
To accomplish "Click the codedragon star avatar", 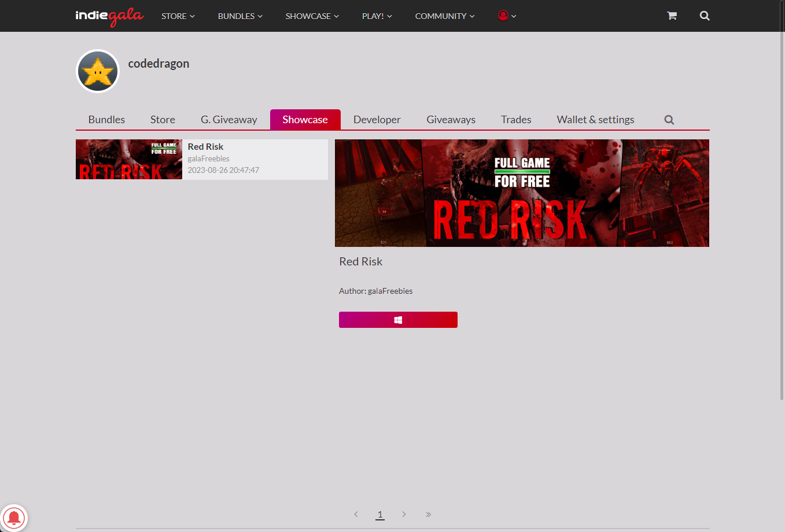I will coord(98,71).
